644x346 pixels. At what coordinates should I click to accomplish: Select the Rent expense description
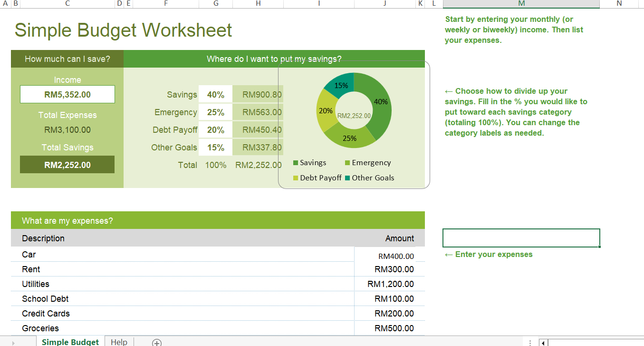tap(31, 269)
